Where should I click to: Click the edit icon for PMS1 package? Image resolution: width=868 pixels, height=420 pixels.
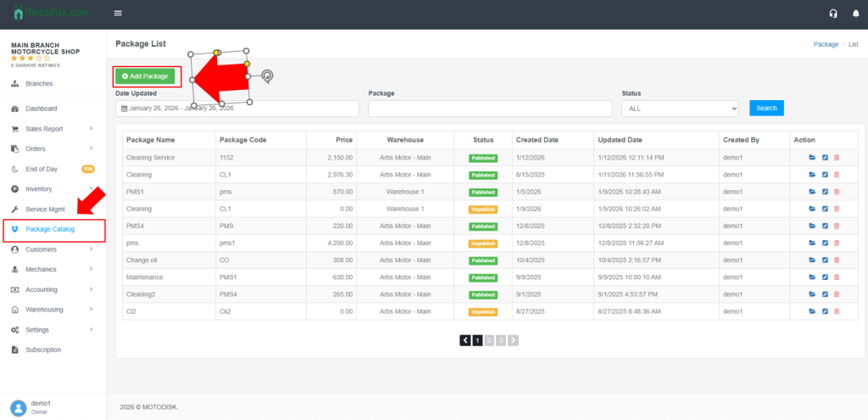(x=825, y=192)
